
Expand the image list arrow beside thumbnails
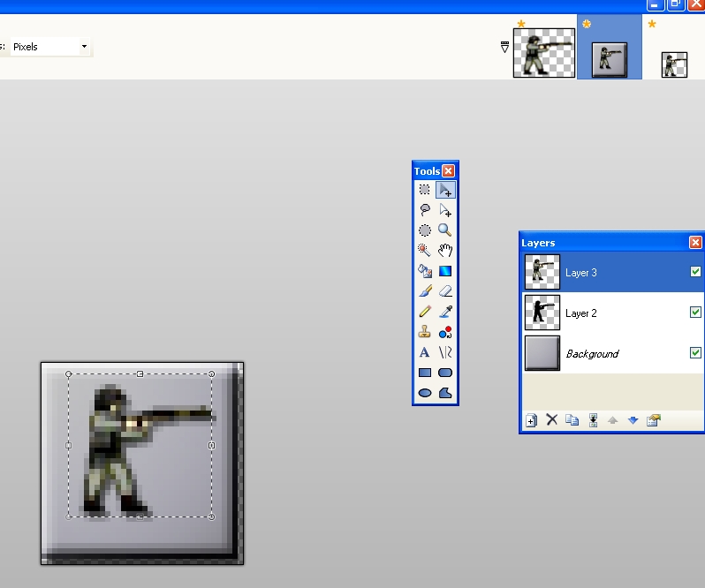coord(504,47)
